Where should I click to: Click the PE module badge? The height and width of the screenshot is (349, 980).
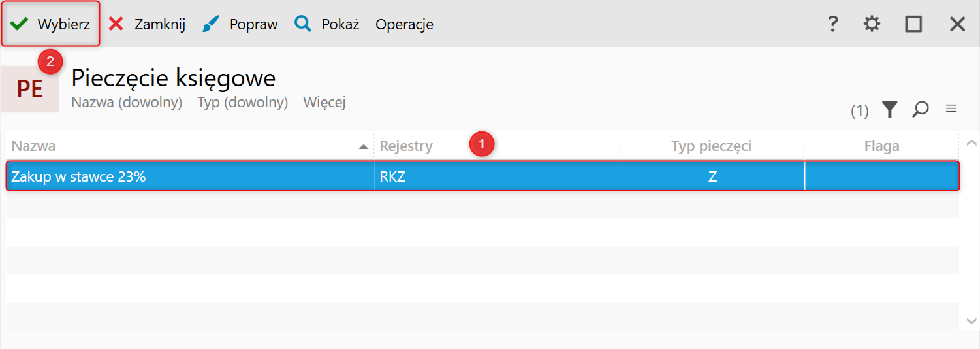point(29,89)
